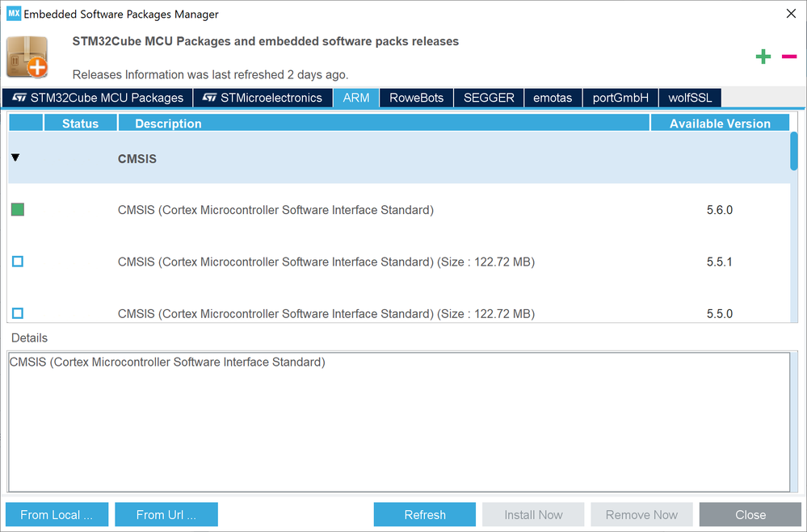This screenshot has height=532, width=807.
Task: Click the Refresh button
Action: 425,514
